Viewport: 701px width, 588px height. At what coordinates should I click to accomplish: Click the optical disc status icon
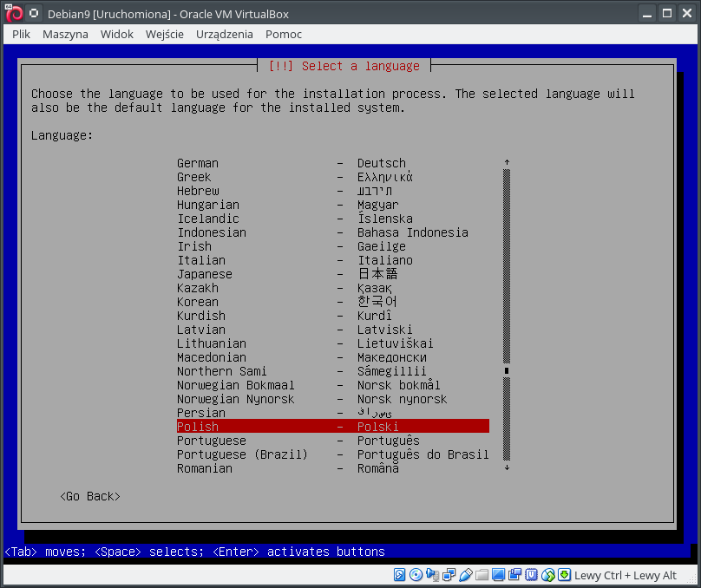pyautogui.click(x=416, y=575)
